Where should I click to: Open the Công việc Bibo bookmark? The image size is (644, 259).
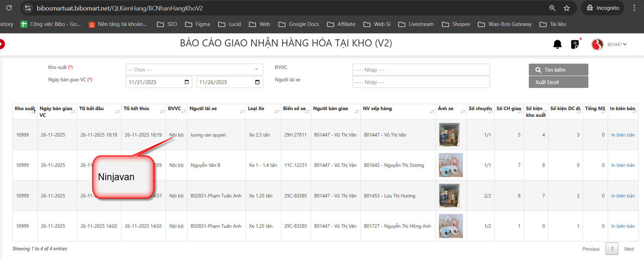tap(50, 24)
